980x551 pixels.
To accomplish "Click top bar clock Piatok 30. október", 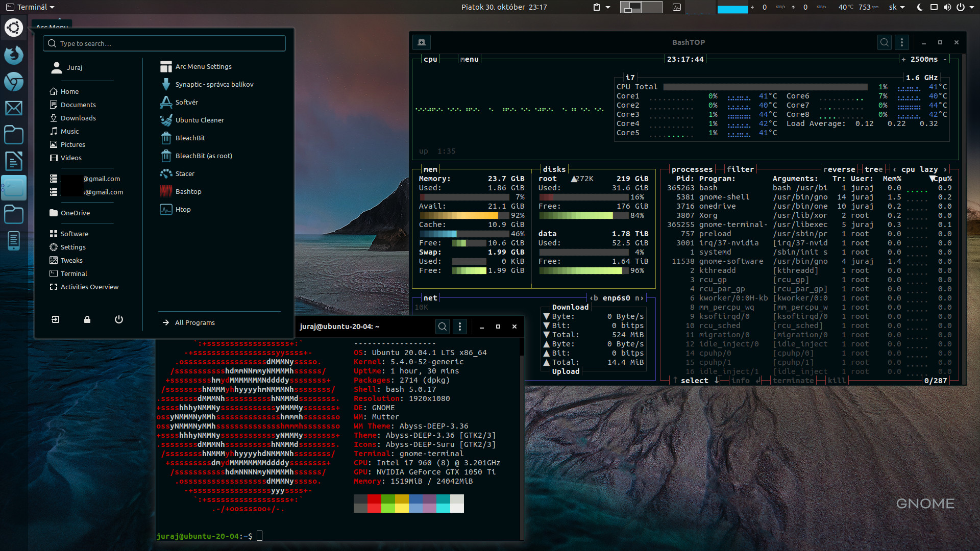I will 504,7.
